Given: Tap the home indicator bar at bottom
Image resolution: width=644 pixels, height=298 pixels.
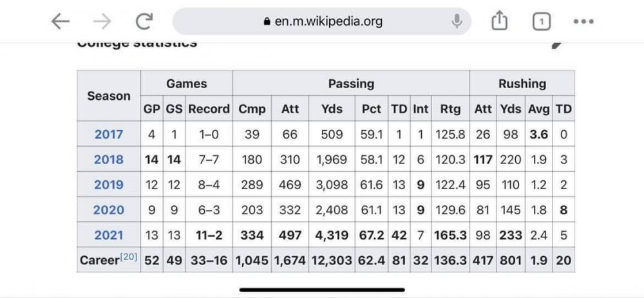Looking at the screenshot, I should (322, 290).
